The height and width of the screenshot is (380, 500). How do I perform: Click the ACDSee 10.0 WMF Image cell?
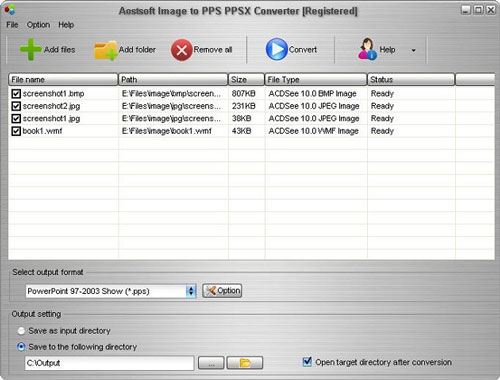point(314,131)
